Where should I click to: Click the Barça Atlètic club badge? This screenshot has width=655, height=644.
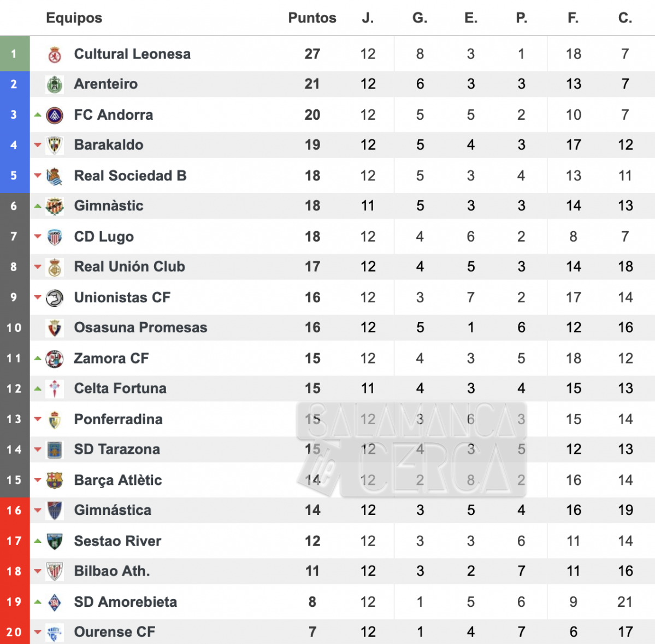54,481
